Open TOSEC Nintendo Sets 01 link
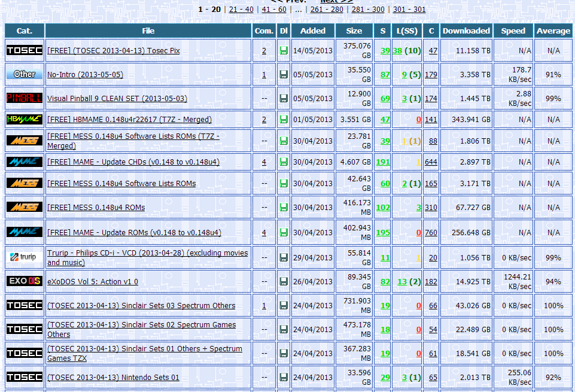This screenshot has height=392, width=575. [113, 377]
